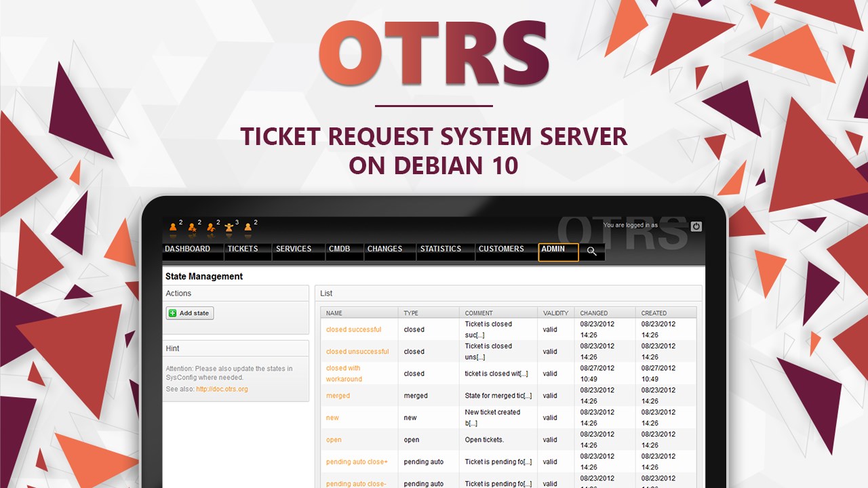Click the power logout icon

[696, 226]
